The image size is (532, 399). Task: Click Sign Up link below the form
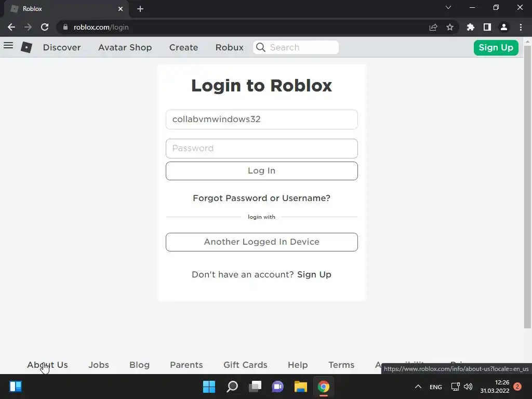[314, 274]
